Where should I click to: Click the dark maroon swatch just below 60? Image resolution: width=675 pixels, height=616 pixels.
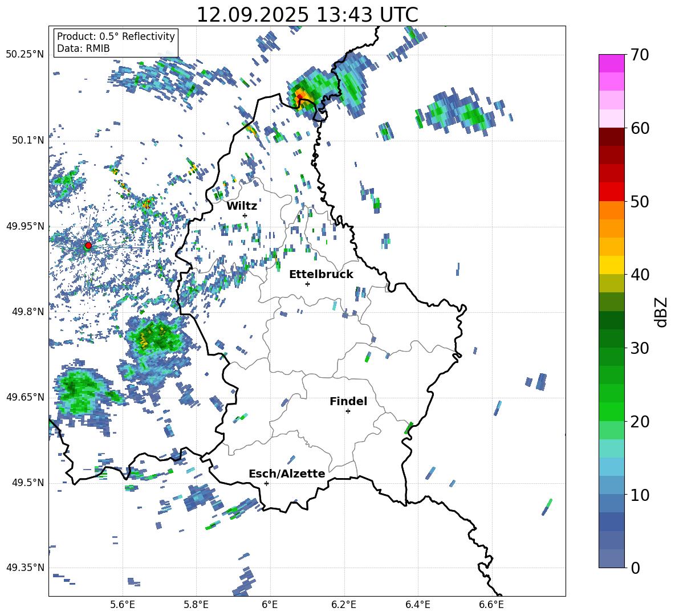click(611, 137)
